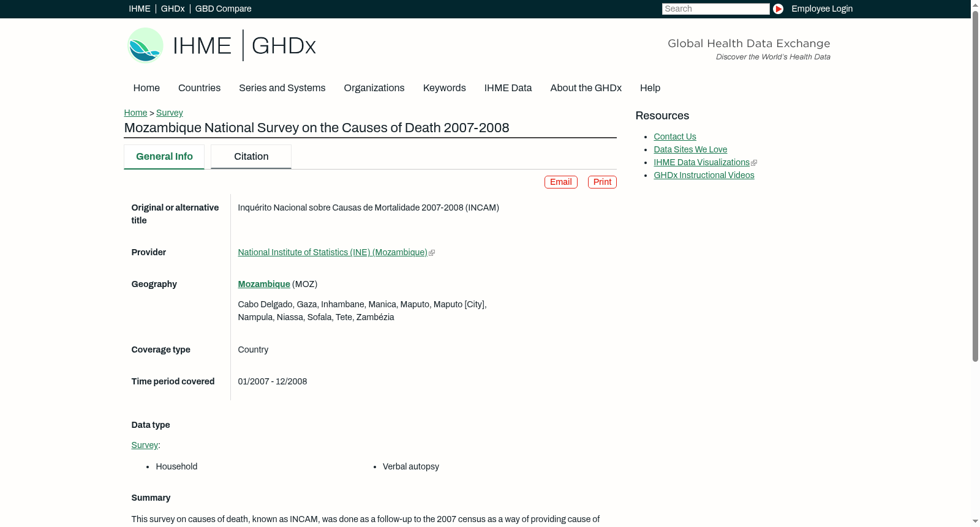Click the scrollbar down arrow
The width and height of the screenshot is (980, 527).
975,521
